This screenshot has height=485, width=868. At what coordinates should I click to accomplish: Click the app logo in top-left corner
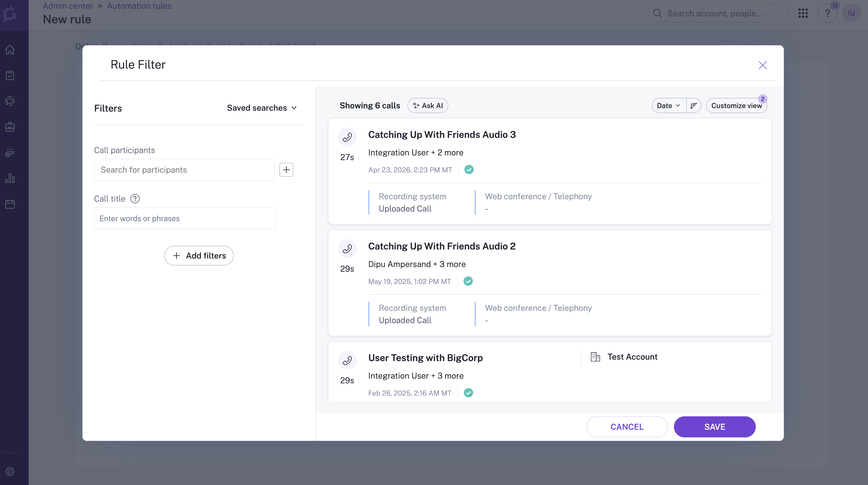[9, 14]
